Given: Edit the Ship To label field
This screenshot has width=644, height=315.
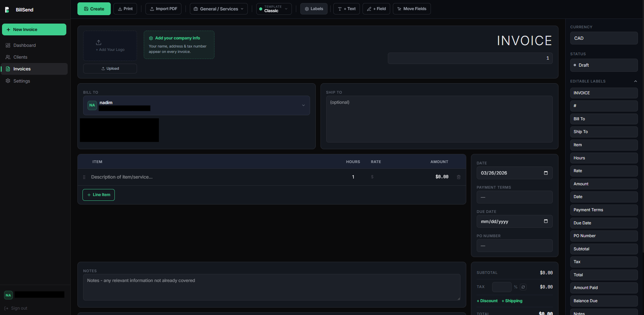Looking at the screenshot, I should [x=604, y=132].
